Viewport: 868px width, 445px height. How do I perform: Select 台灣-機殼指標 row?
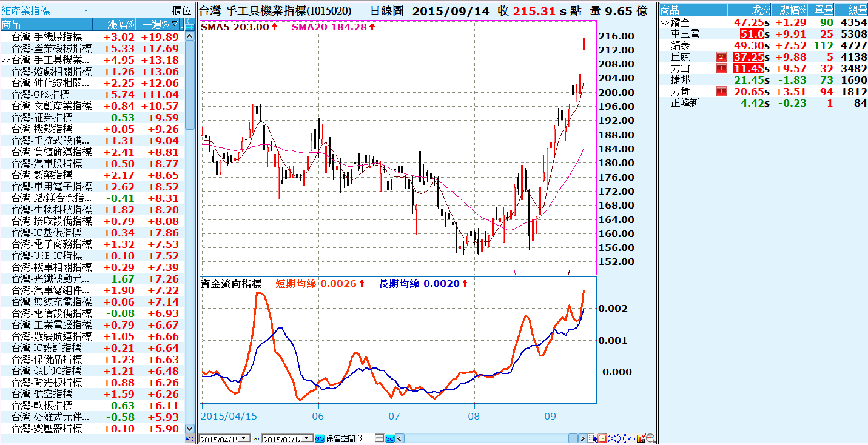click(x=92, y=129)
